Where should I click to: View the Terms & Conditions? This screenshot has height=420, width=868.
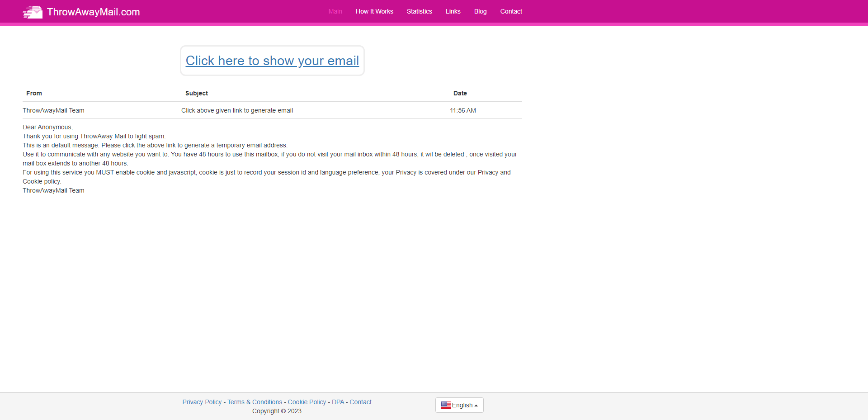coord(254,401)
